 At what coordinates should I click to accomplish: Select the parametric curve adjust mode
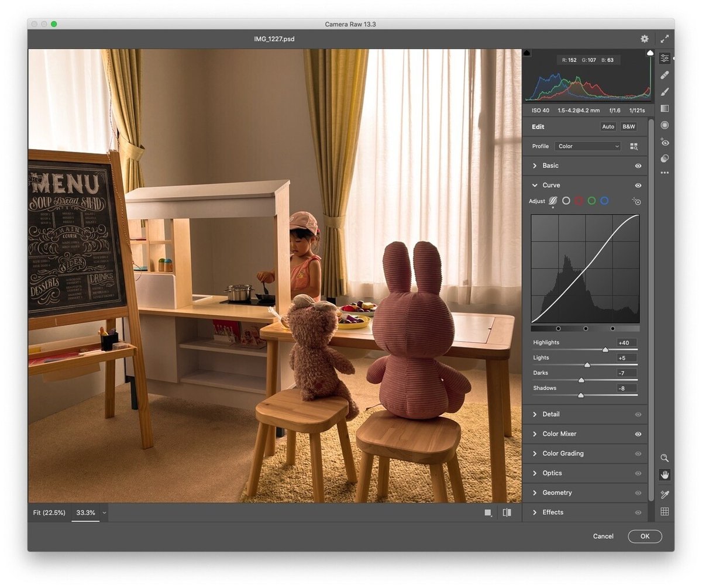click(553, 201)
